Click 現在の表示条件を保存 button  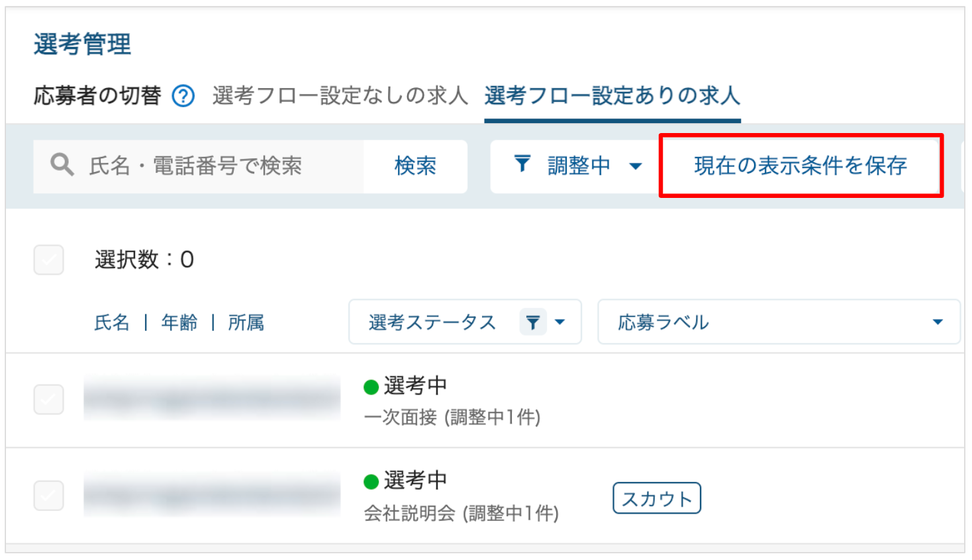click(801, 165)
